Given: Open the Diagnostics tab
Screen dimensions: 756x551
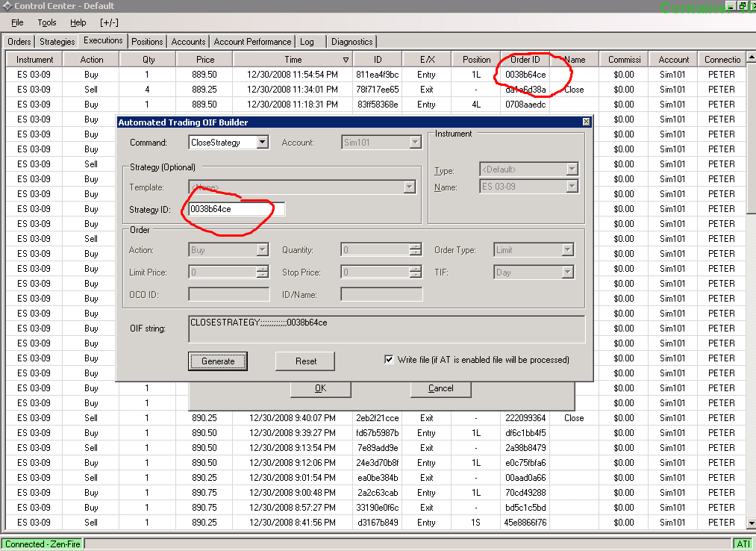Looking at the screenshot, I should [352, 42].
